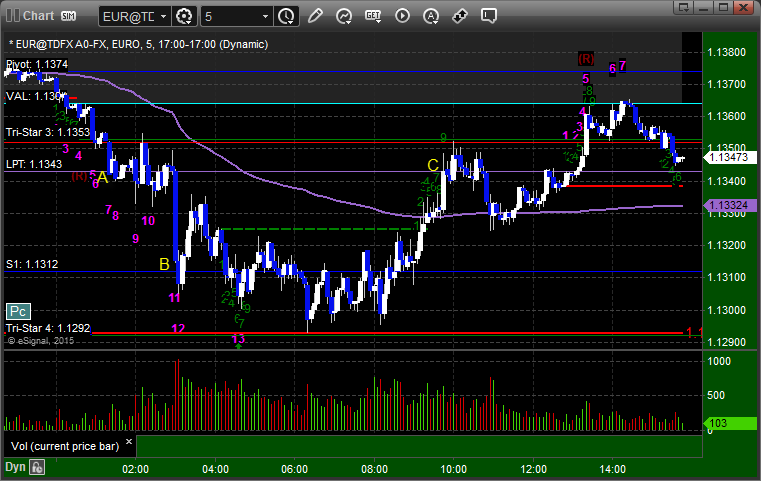Viewport: 761px width, 481px height.
Task: Toggle the SIM mode badge
Action: click(x=68, y=16)
